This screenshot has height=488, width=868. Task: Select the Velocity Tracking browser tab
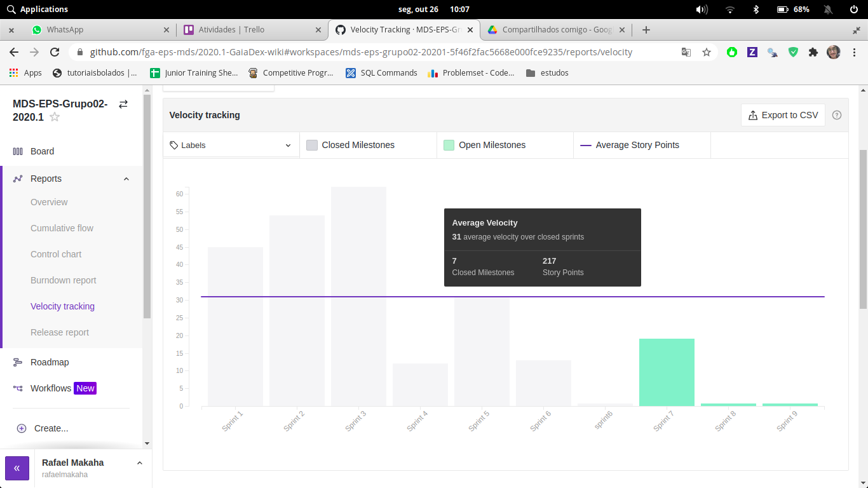pos(404,30)
